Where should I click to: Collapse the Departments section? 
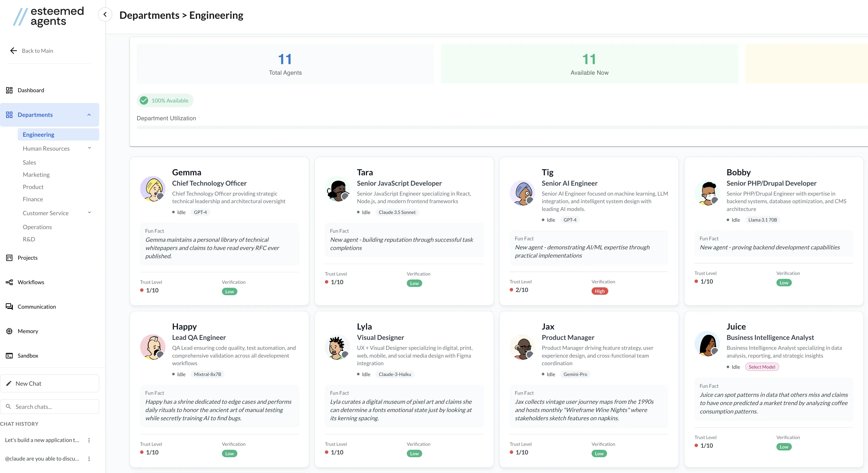[x=89, y=115]
